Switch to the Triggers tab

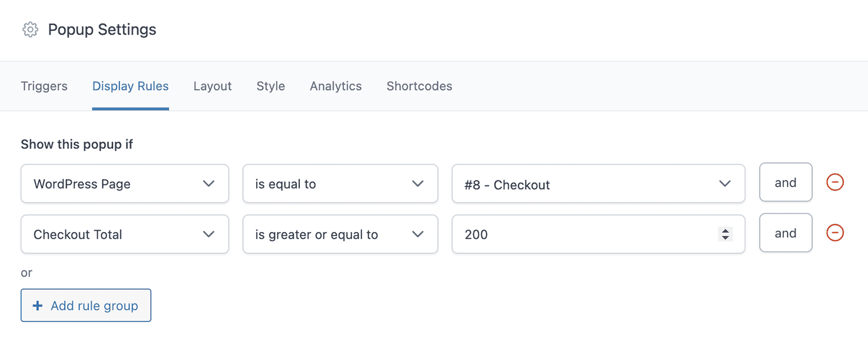point(44,86)
